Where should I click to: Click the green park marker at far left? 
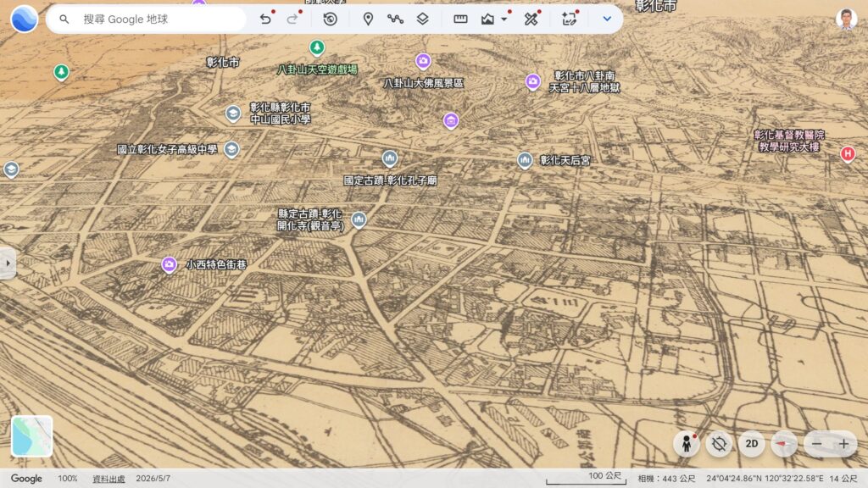[61, 73]
